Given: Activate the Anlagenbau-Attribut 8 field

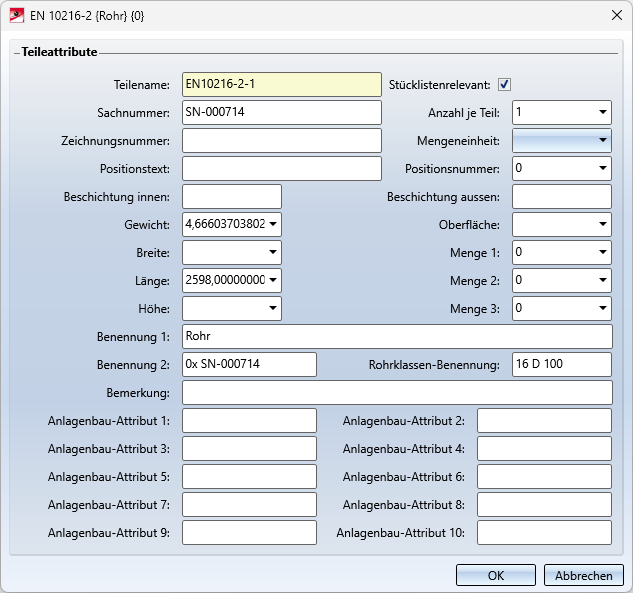Looking at the screenshot, I should click(x=545, y=505).
